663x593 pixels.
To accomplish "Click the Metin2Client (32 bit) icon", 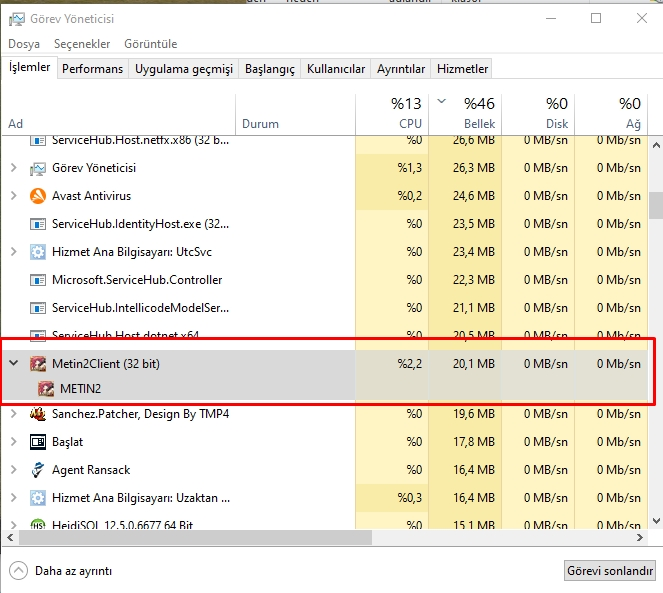I will pyautogui.click(x=38, y=364).
